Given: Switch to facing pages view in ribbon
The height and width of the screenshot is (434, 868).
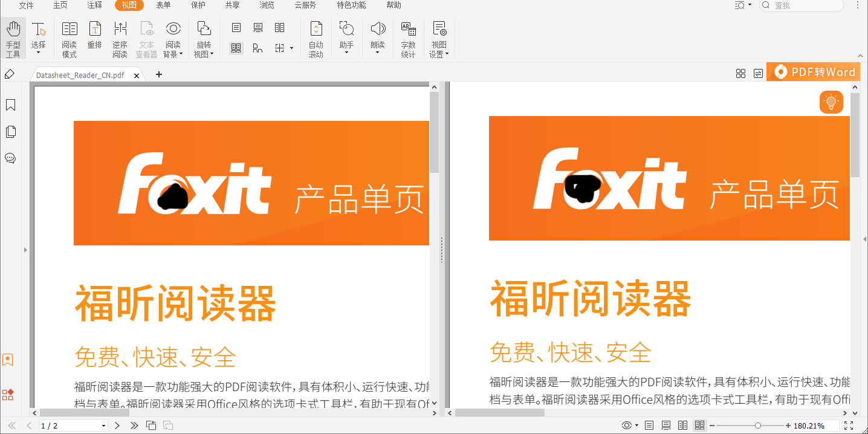Looking at the screenshot, I should tap(279, 28).
